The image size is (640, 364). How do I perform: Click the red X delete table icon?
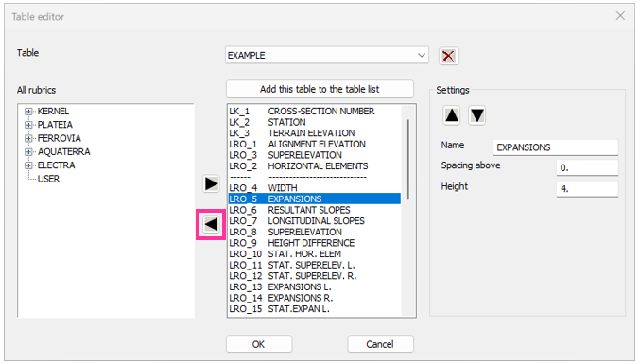click(449, 56)
